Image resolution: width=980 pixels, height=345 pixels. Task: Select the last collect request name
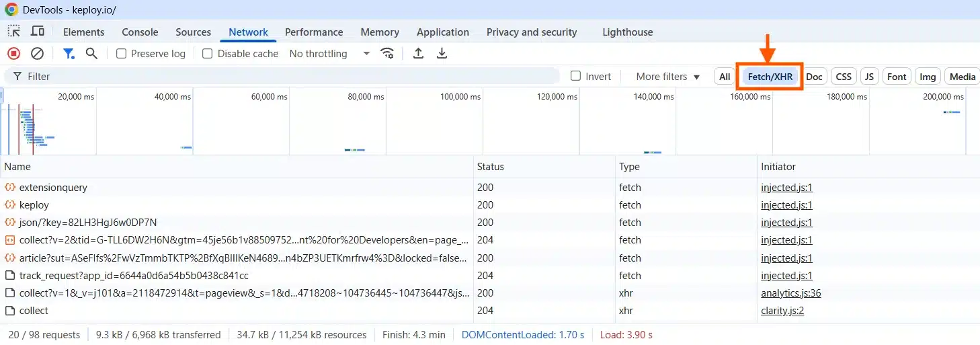34,311
